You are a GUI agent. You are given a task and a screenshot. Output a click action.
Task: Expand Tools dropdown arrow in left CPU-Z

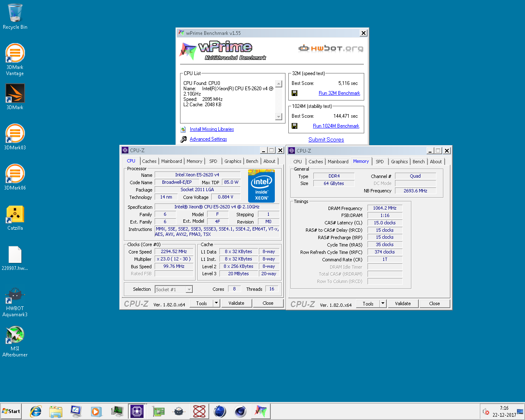[x=217, y=303]
